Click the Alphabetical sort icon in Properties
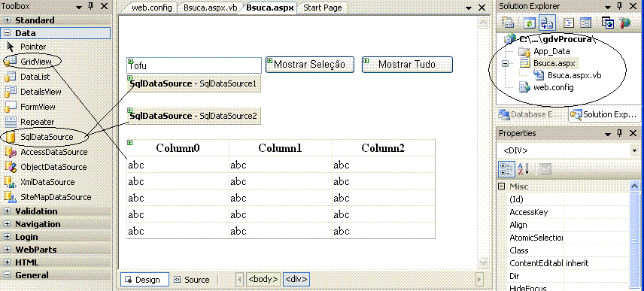The image size is (644, 291). click(523, 169)
